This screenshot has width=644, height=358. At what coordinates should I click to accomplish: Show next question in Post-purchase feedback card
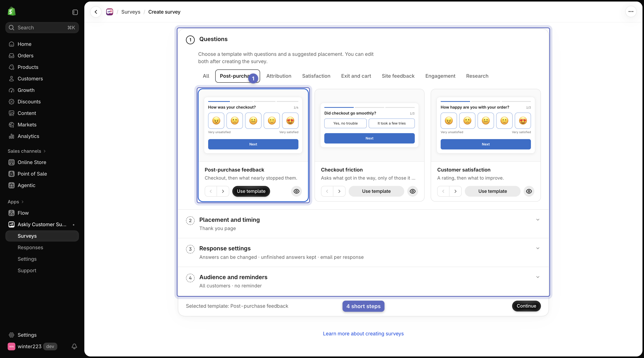tap(223, 191)
